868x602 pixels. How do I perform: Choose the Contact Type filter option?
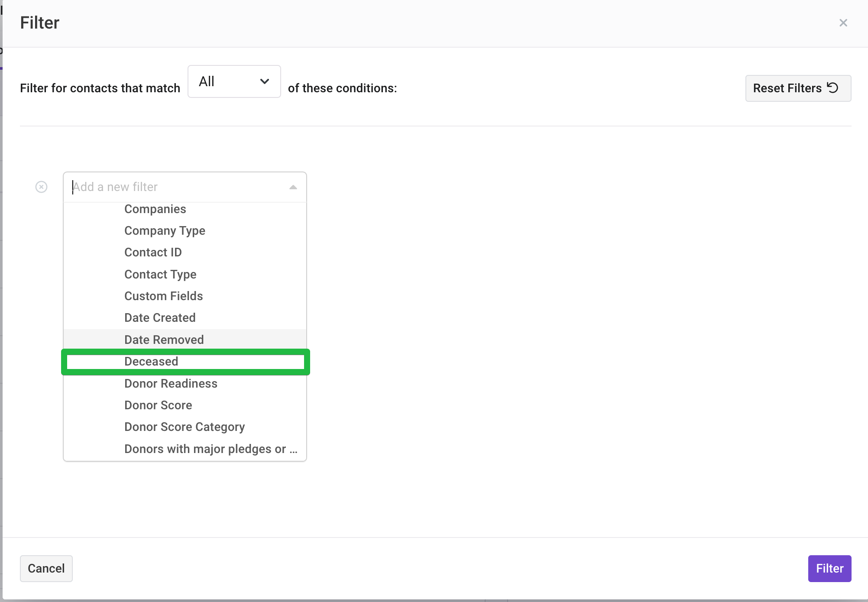tap(185, 275)
